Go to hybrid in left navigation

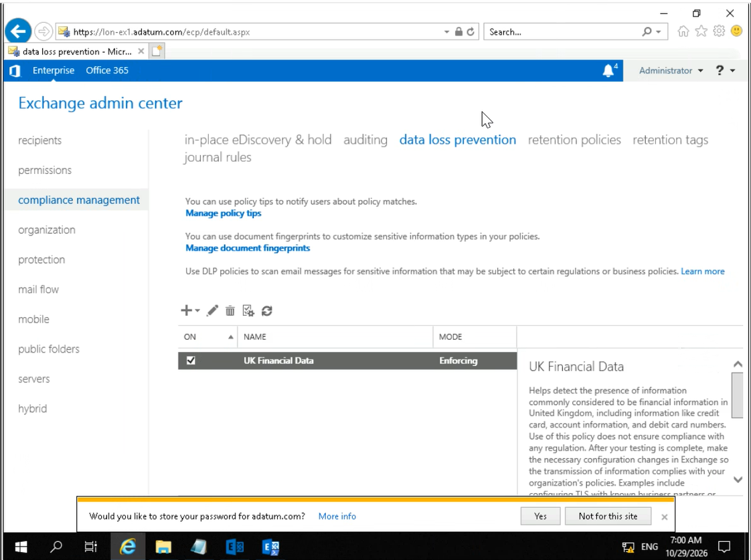(x=33, y=409)
